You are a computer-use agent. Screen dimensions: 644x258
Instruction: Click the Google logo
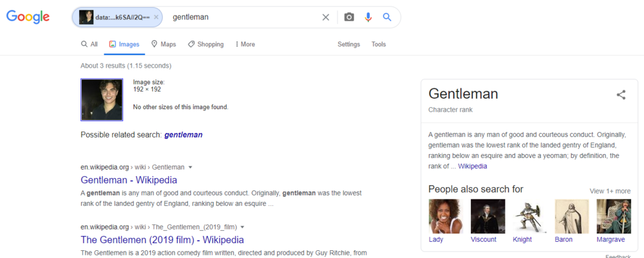pos(28,17)
